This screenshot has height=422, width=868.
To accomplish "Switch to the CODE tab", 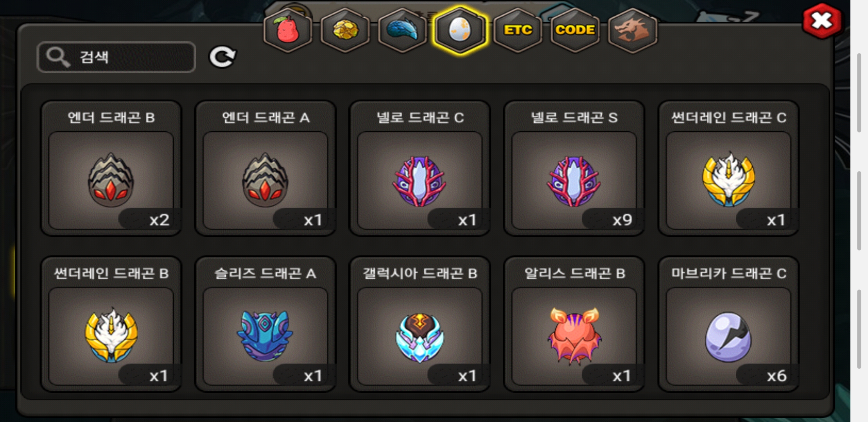I will [575, 30].
